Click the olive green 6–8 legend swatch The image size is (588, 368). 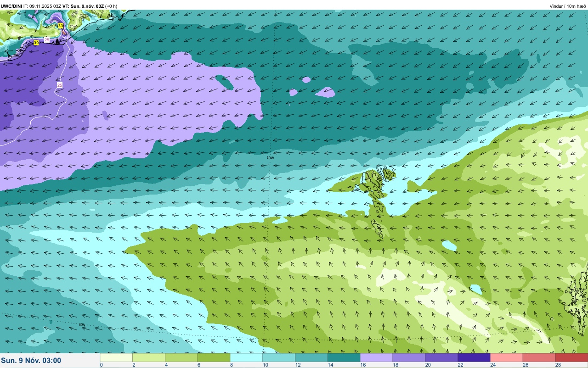pyautogui.click(x=214, y=357)
